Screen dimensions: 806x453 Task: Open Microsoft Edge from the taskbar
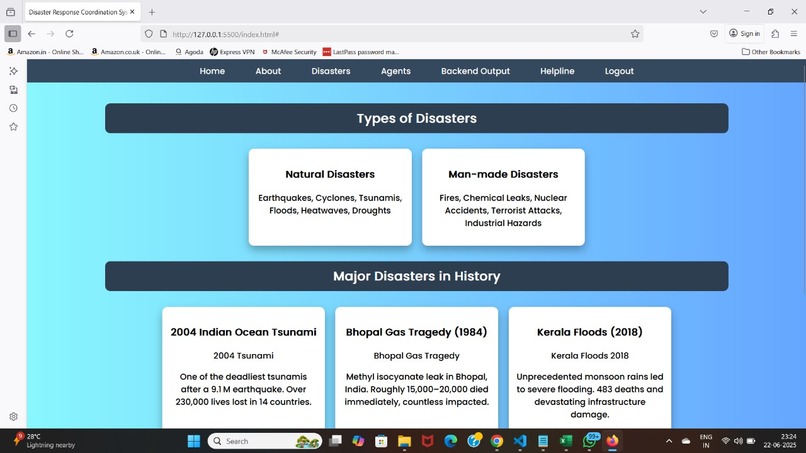pyautogui.click(x=451, y=441)
